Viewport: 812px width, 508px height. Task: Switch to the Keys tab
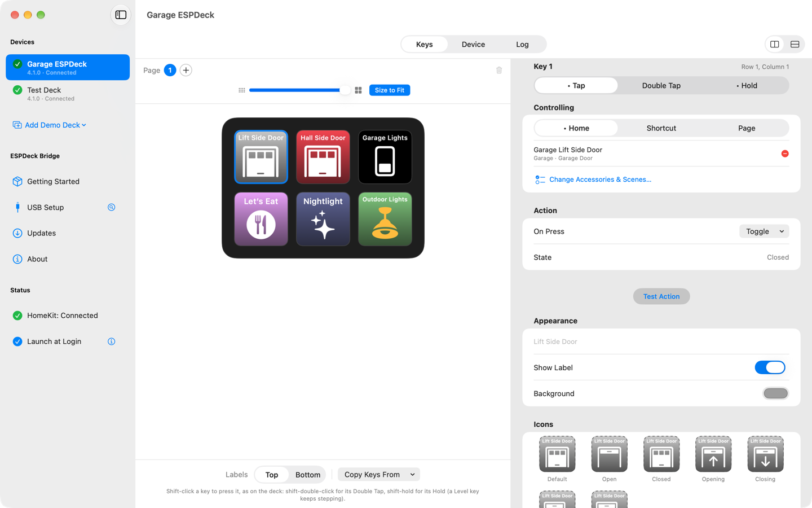pos(425,45)
